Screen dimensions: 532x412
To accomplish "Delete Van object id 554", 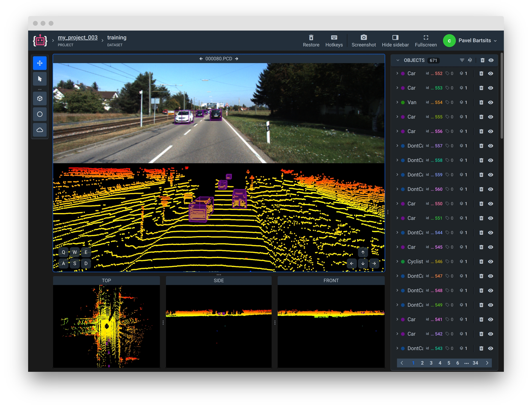I will [481, 102].
